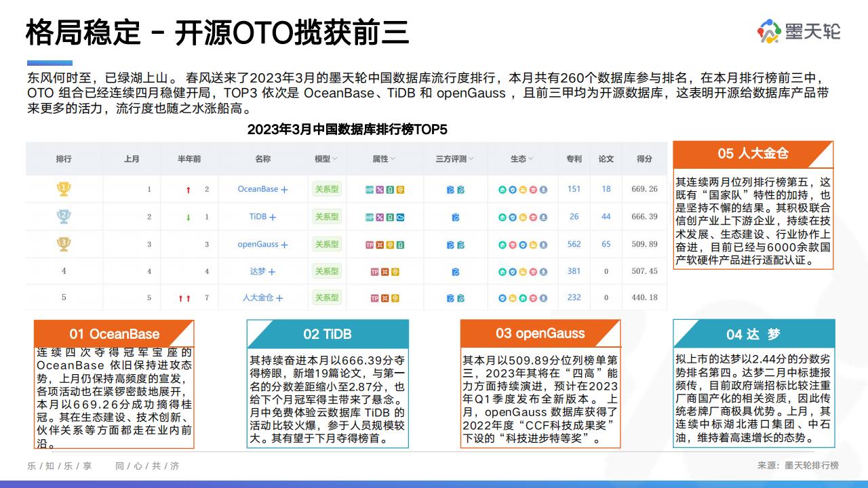868x488 pixels.
Task: Click the 关系型 tag in 达梦 row
Action: click(x=326, y=271)
